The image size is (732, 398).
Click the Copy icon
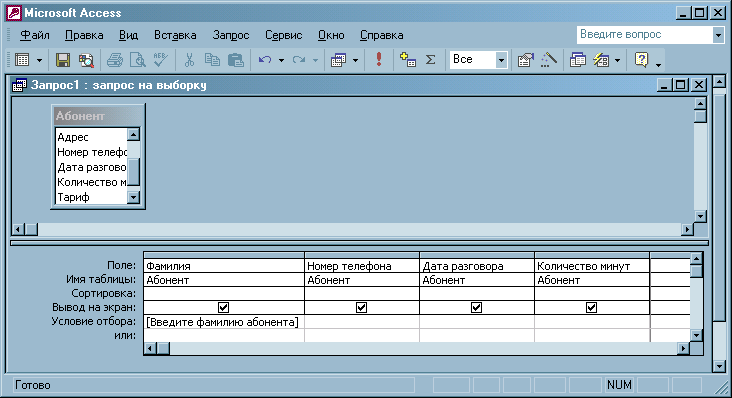coord(212,60)
